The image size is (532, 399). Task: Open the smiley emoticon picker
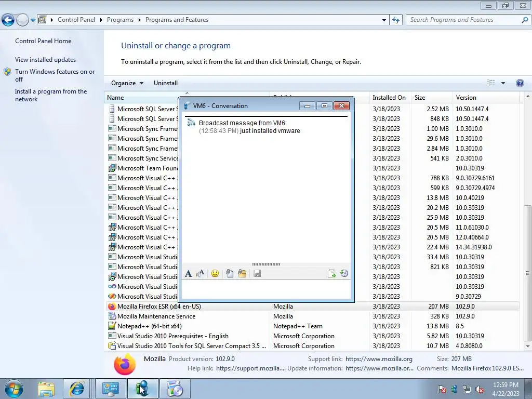pyautogui.click(x=215, y=273)
